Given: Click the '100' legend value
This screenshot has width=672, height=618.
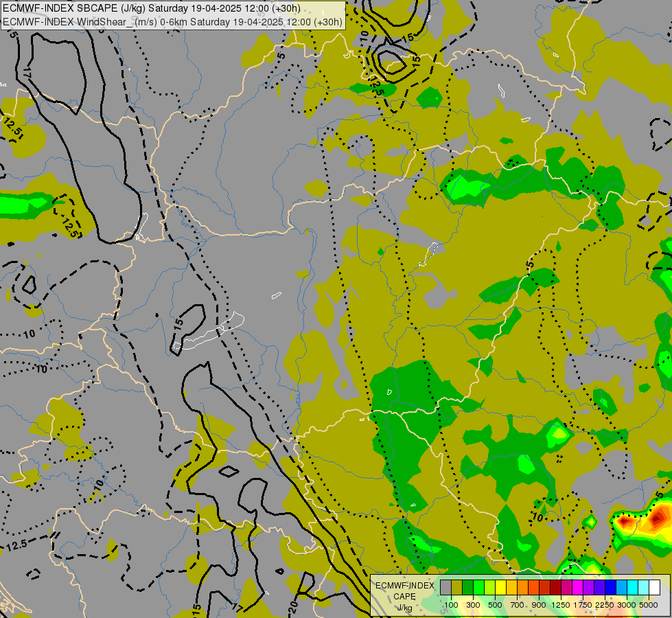Looking at the screenshot, I should (x=451, y=605).
